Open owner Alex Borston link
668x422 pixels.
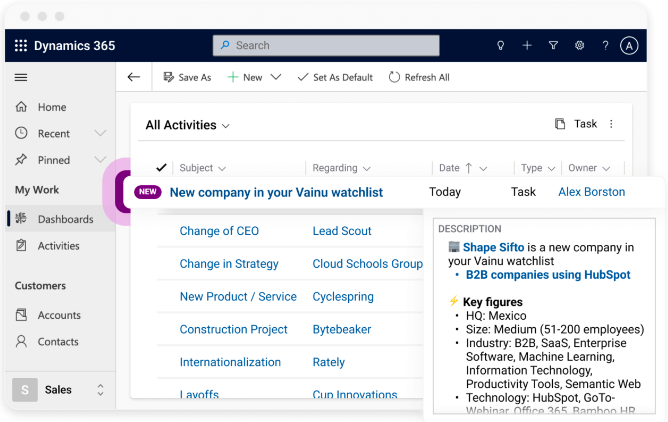coord(592,192)
